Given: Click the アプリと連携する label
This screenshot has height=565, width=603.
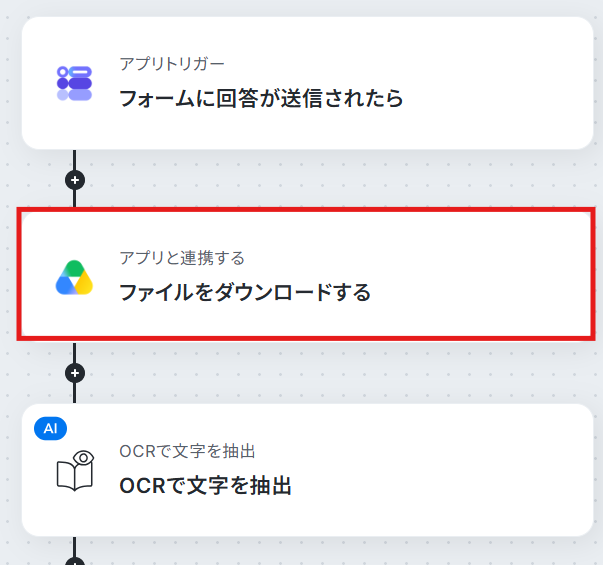Looking at the screenshot, I should [182, 258].
